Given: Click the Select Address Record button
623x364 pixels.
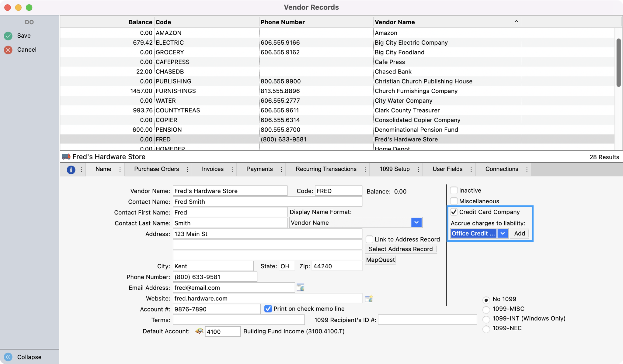Looking at the screenshot, I should (x=401, y=249).
